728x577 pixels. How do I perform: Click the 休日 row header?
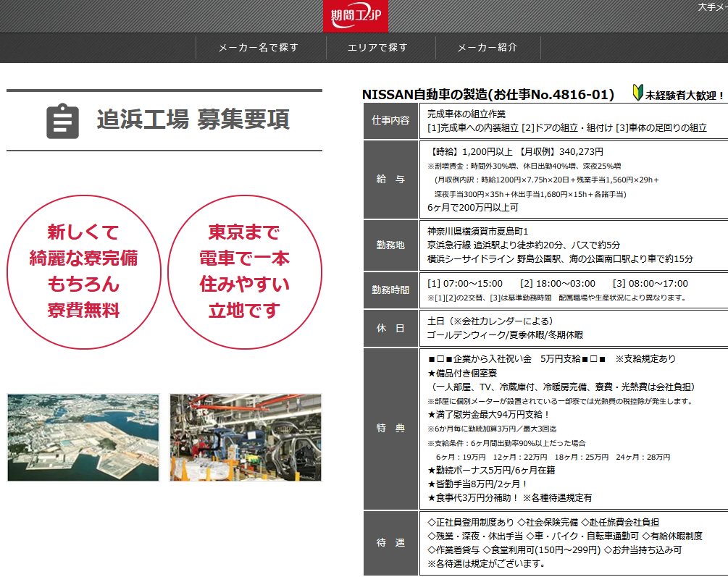pyautogui.click(x=390, y=328)
